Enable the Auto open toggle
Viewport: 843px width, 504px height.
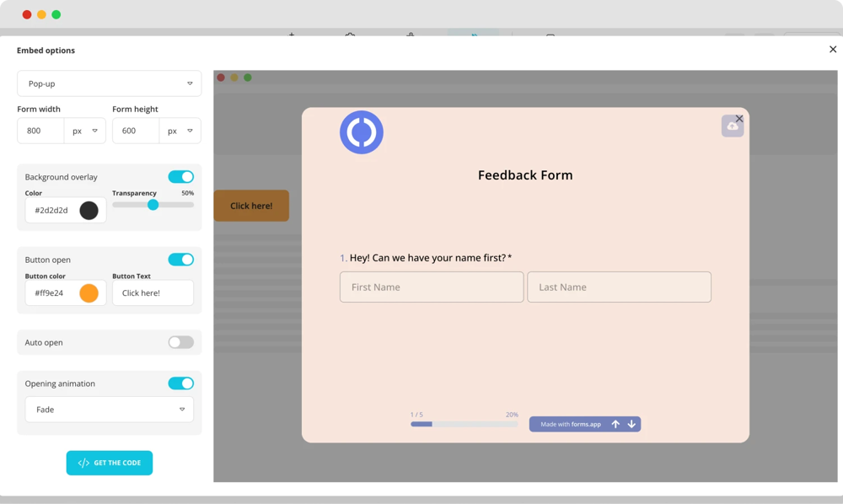pyautogui.click(x=180, y=342)
